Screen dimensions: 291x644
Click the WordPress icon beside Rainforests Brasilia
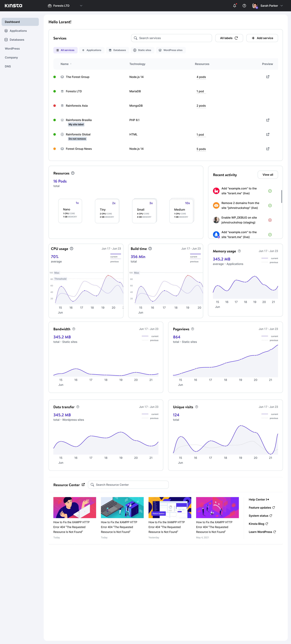[62, 120]
